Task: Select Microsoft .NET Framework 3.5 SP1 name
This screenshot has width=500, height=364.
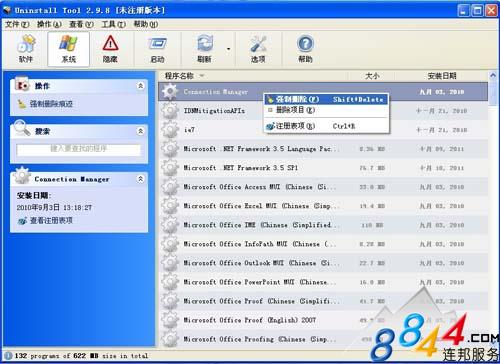Action: coord(241,168)
